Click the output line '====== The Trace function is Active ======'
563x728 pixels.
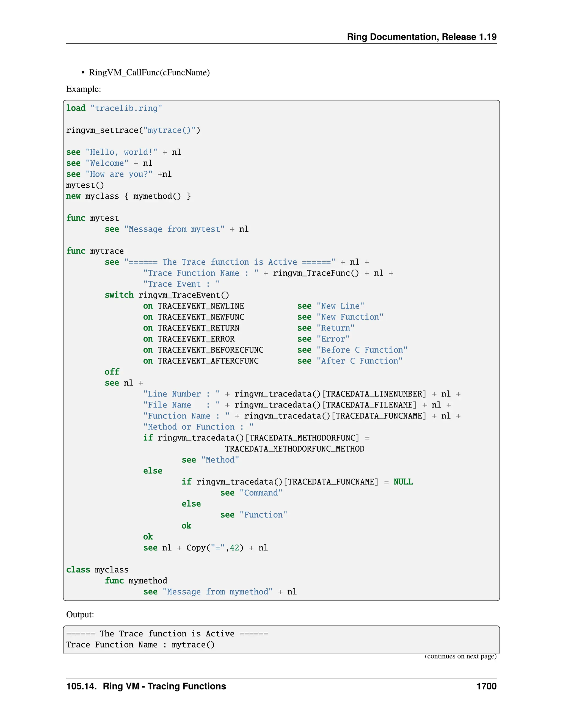167,634
